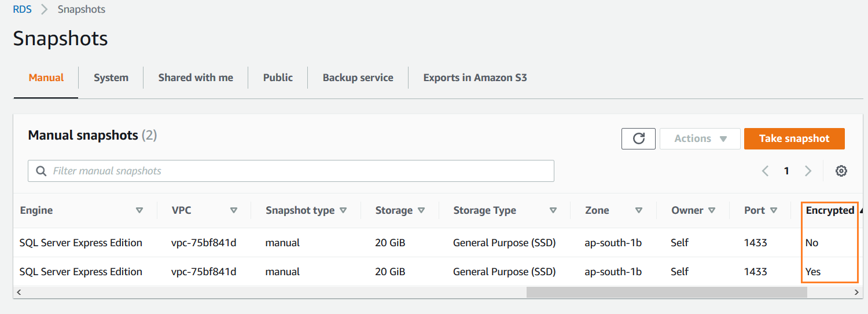Open the Actions dropdown menu
Screen dimensions: 868x314
pos(700,138)
